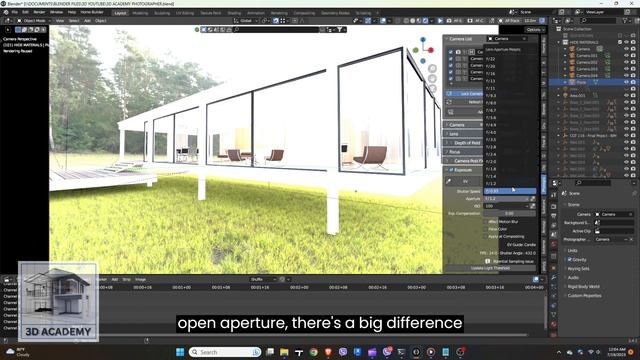Click the select box tool icon in the viewport header
This screenshot has height=360, width=640.
point(18,30)
